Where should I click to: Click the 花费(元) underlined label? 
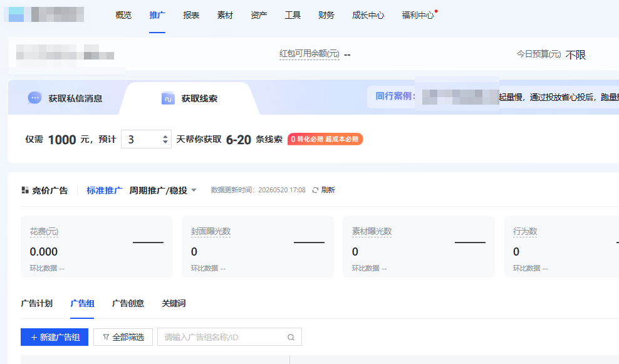coord(44,232)
